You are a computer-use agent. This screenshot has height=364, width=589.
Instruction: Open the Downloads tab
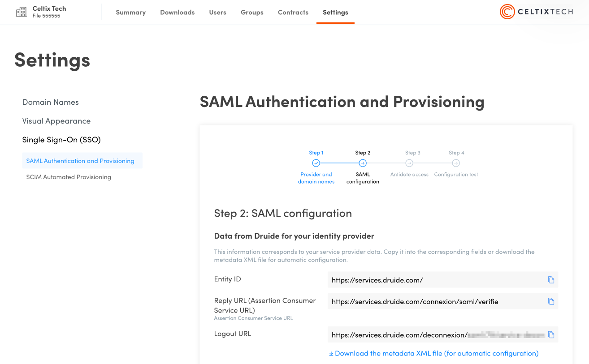tap(177, 13)
